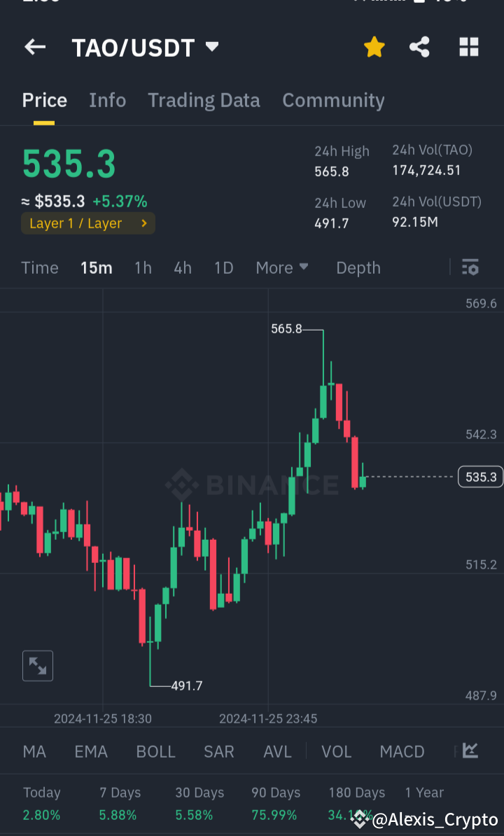Open the Depth view
The height and width of the screenshot is (836, 504).
(358, 267)
